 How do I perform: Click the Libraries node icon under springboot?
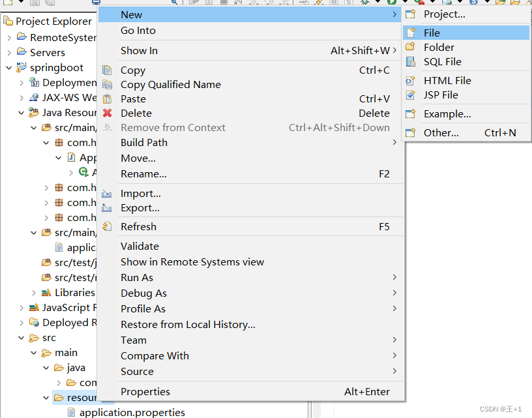(46, 292)
